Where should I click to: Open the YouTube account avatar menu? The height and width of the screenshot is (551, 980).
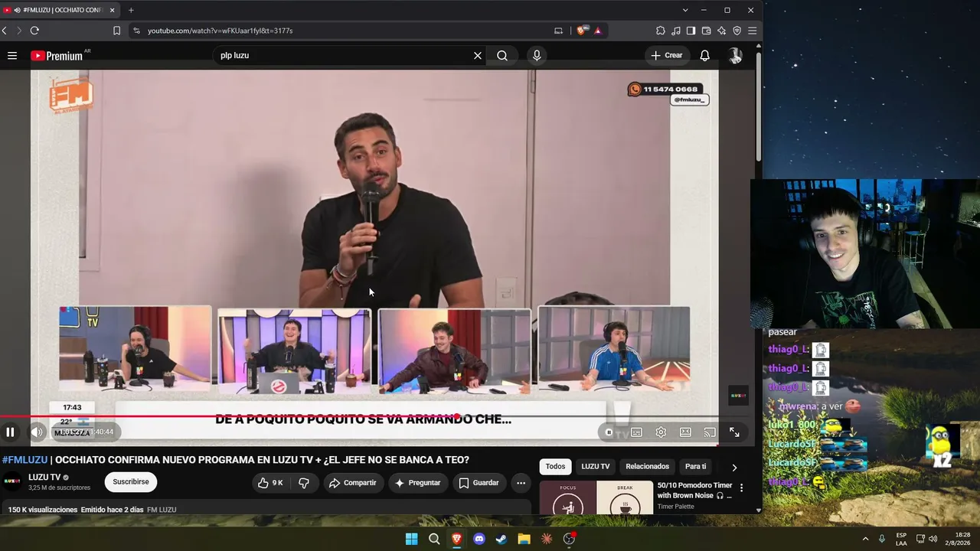click(x=735, y=55)
